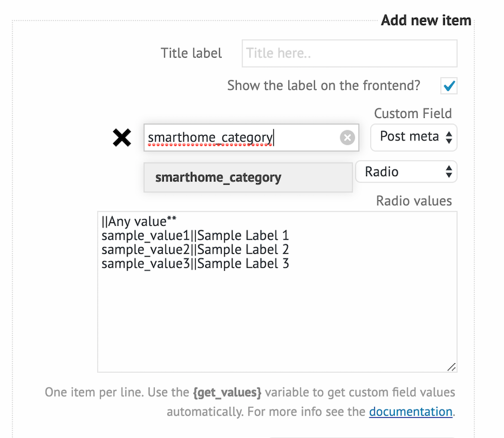Screen dimensions: 504x438
Task: Toggle 'Show the label on the frontend' checkbox
Action: (449, 86)
